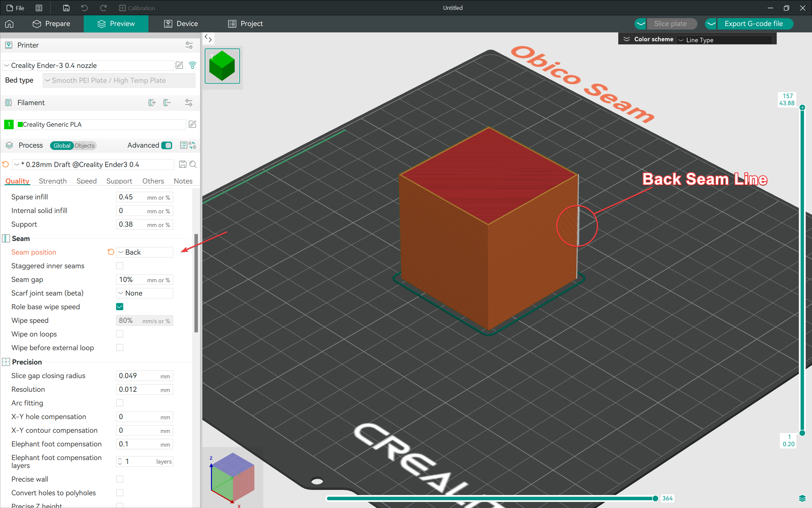Switch to the Project tab
The image size is (812, 508).
246,24
